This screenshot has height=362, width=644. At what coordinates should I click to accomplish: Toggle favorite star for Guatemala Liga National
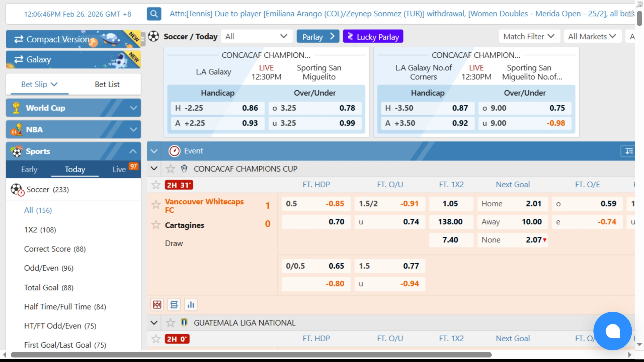point(170,323)
